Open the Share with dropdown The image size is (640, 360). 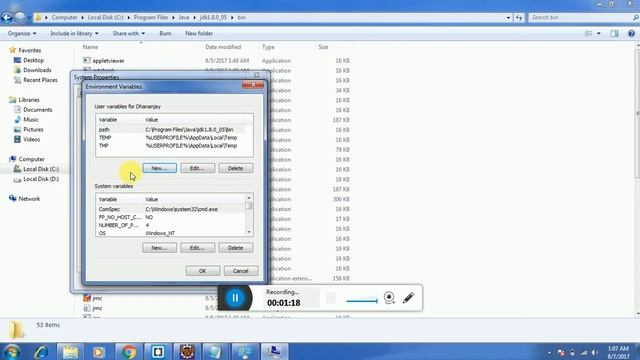click(129, 33)
